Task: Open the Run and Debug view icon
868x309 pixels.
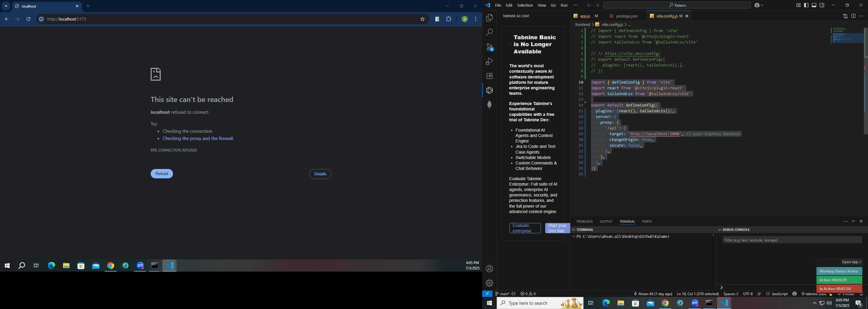Action: coord(489,61)
